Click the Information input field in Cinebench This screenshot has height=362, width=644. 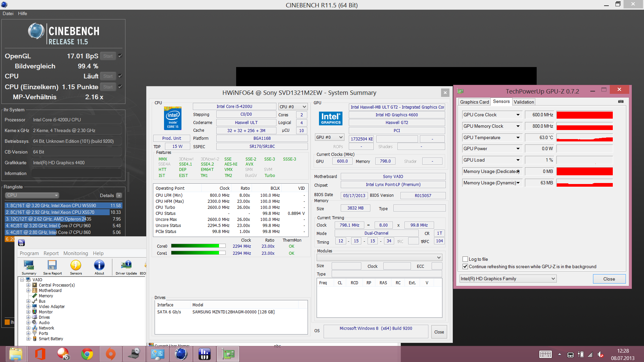coord(76,173)
